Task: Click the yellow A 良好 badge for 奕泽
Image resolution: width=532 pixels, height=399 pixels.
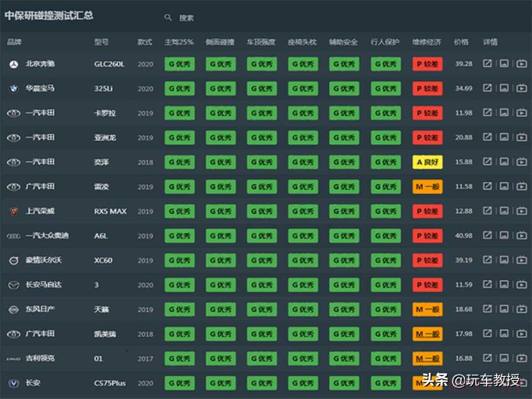Action: click(x=427, y=162)
